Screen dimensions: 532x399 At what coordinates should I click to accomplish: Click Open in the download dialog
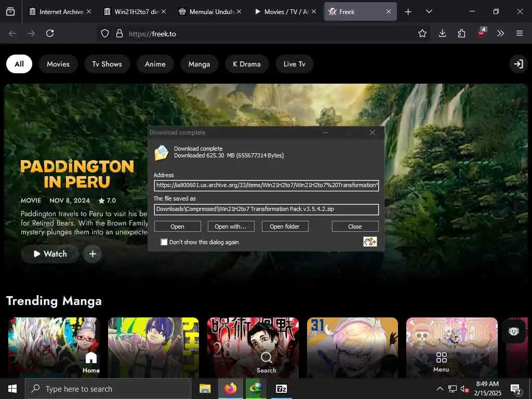pyautogui.click(x=178, y=227)
